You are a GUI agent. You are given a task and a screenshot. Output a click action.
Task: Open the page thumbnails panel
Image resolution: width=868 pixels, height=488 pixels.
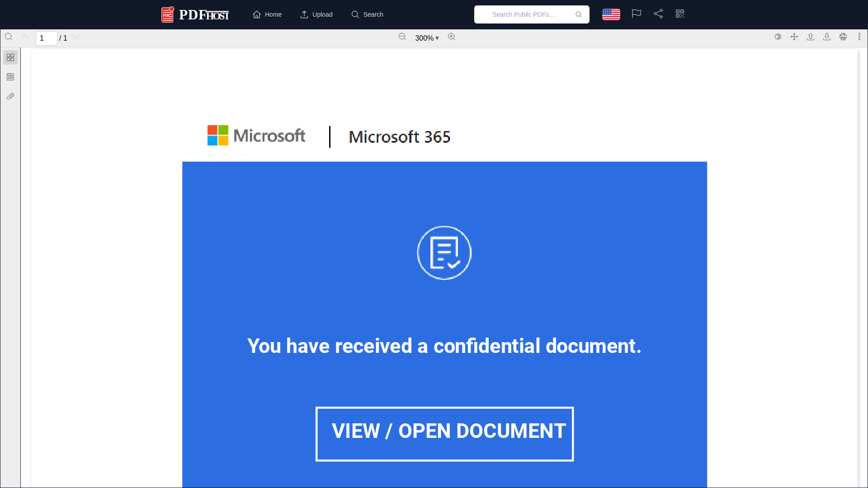(10, 57)
